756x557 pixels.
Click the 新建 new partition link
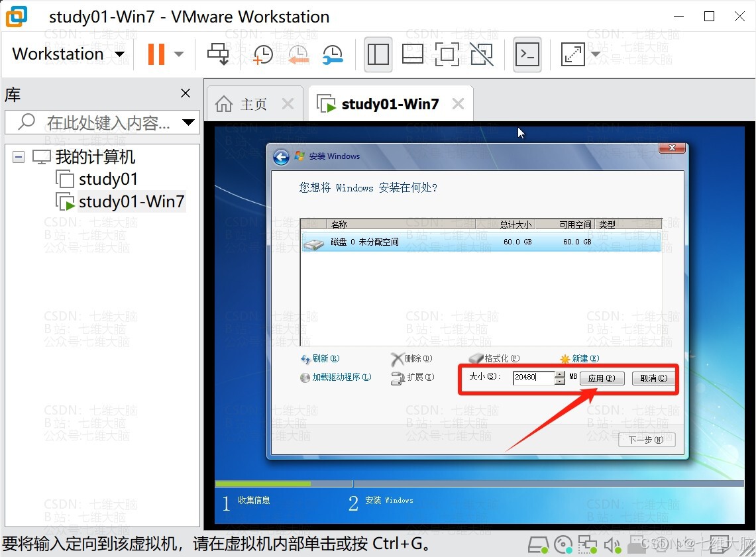point(580,358)
